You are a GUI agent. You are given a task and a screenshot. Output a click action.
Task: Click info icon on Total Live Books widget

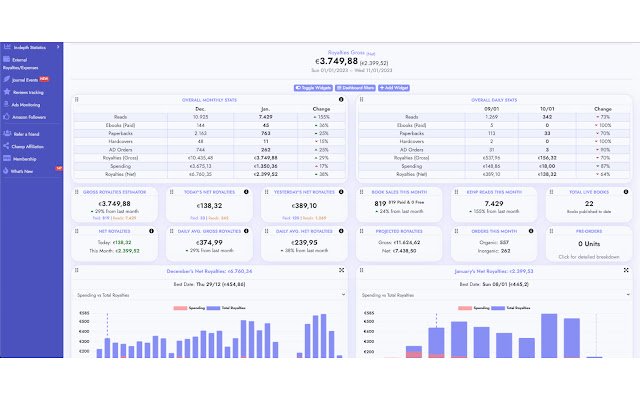pyautogui.click(x=626, y=192)
